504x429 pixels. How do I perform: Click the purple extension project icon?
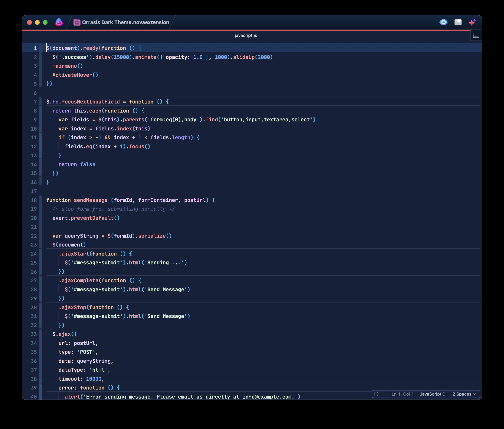[77, 22]
